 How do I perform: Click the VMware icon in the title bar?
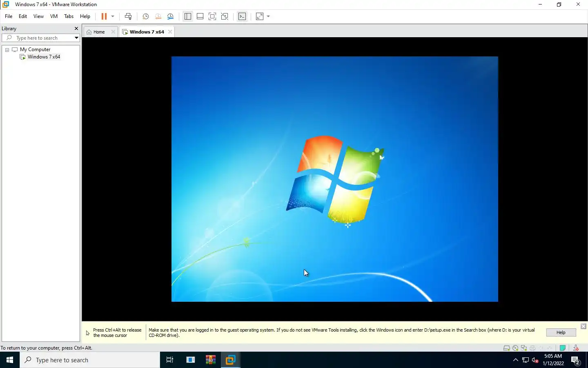click(x=6, y=4)
